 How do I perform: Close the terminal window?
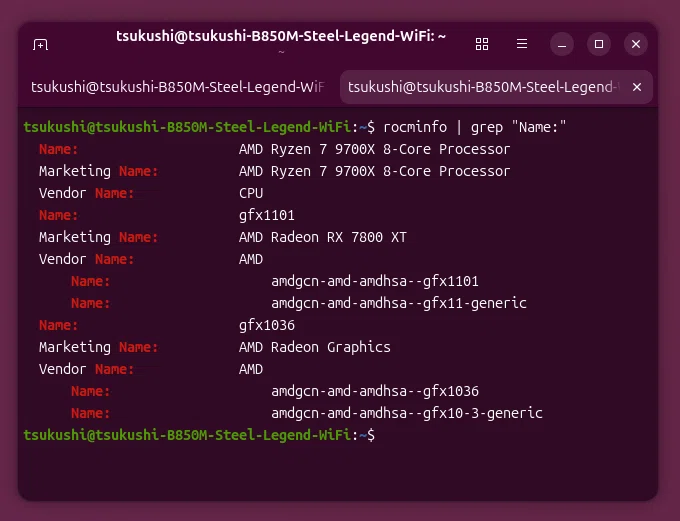pyautogui.click(x=636, y=44)
